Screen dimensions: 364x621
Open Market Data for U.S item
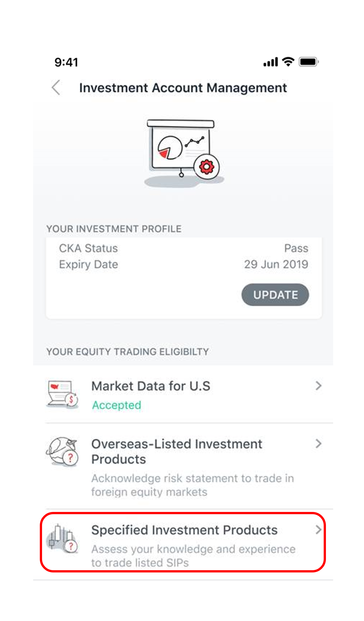click(x=183, y=394)
